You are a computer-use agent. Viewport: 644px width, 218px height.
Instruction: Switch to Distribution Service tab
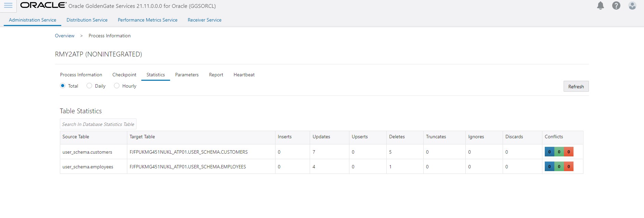pyautogui.click(x=87, y=20)
